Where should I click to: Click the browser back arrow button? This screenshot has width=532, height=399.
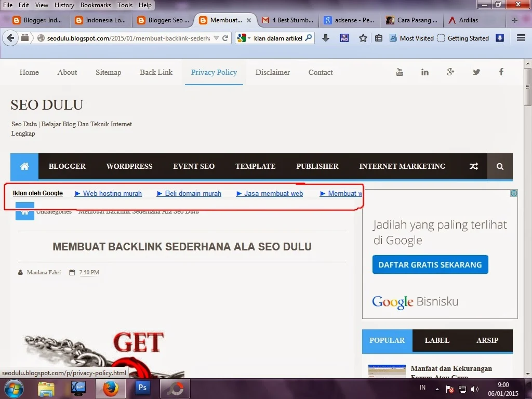pyautogui.click(x=10, y=38)
